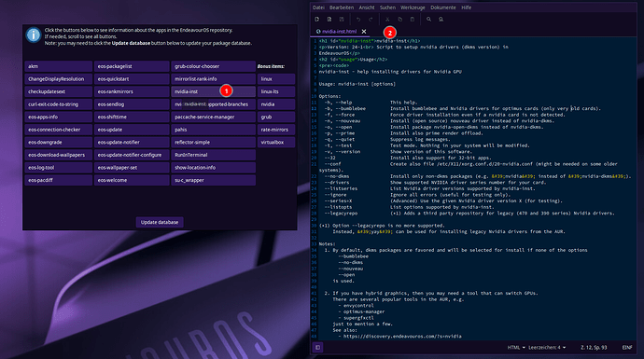Click the Update database button
Image resolution: width=644 pixels, height=359 pixels.
pyautogui.click(x=160, y=222)
